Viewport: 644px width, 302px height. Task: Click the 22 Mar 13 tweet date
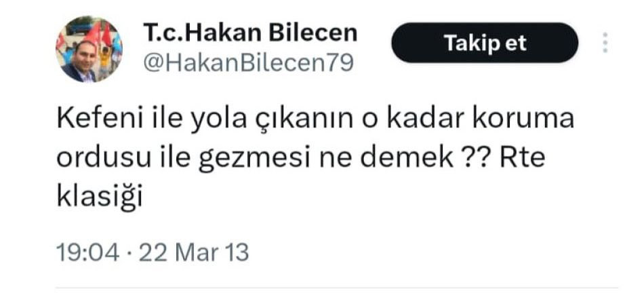[x=193, y=252]
